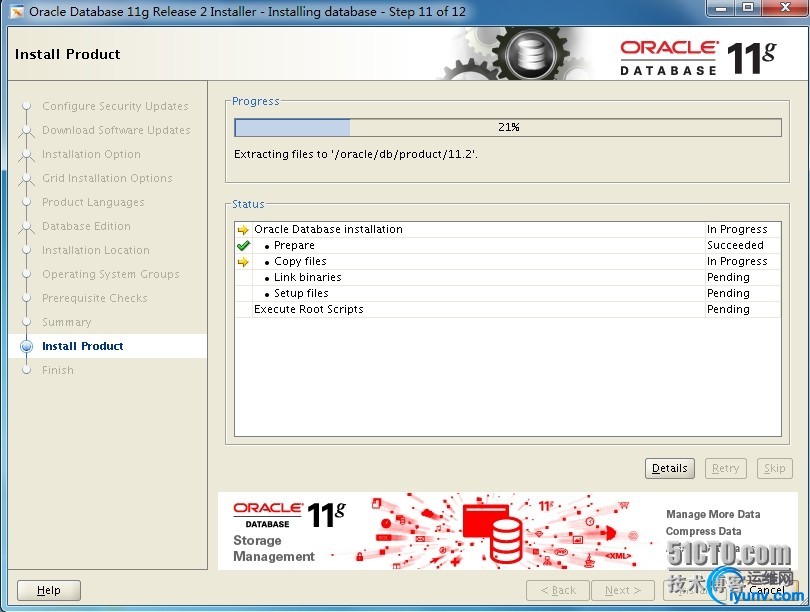Click the database gear logo in header
The image size is (810, 612).
[531, 54]
